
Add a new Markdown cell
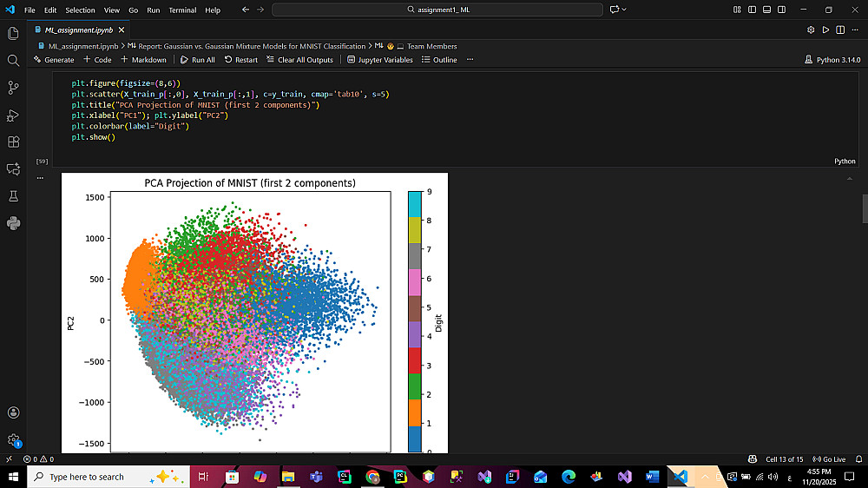[143, 60]
